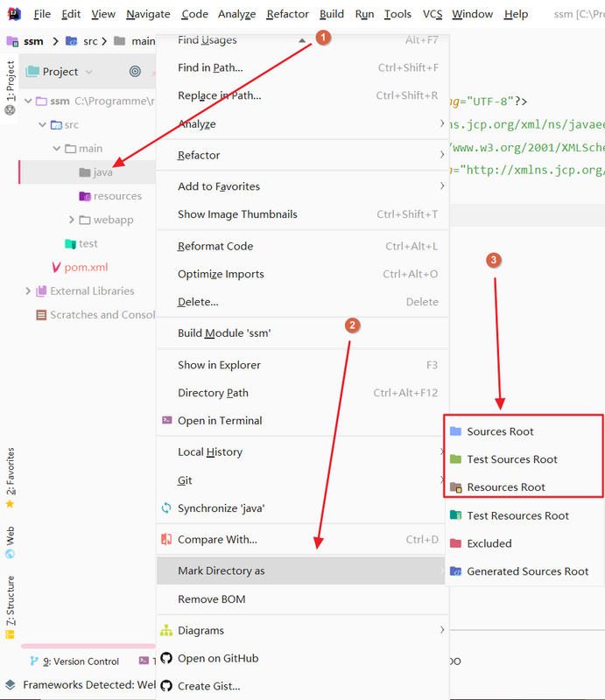Screen dimensions: 605x700
Task: Click the Compare With icon
Action: (x=166, y=539)
